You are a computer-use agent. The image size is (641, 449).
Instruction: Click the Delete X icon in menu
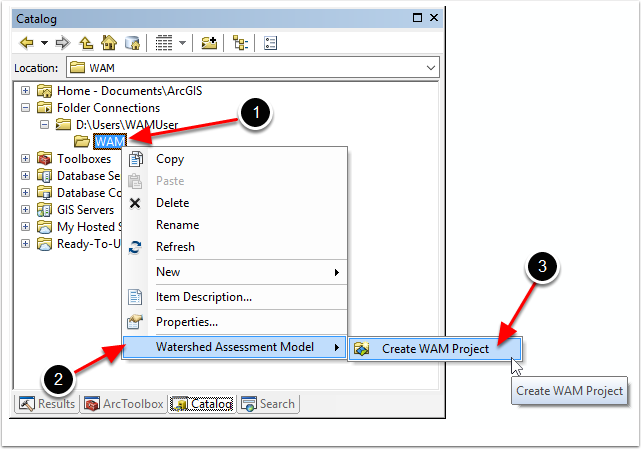pyautogui.click(x=135, y=203)
